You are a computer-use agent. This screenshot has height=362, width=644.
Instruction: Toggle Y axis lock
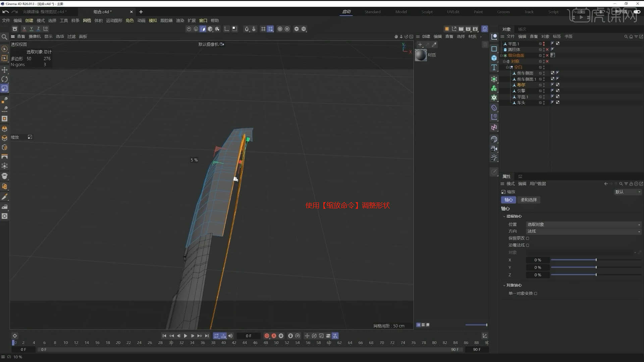(x=31, y=29)
